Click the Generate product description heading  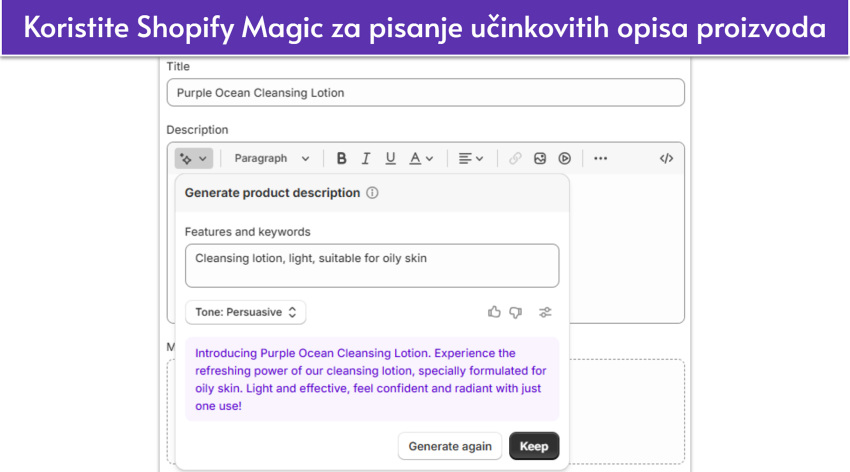(x=272, y=193)
